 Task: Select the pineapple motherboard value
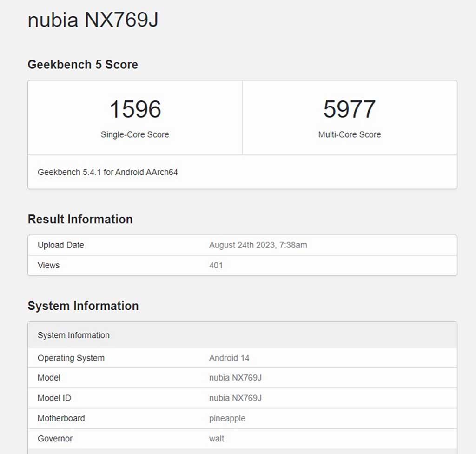(x=227, y=419)
